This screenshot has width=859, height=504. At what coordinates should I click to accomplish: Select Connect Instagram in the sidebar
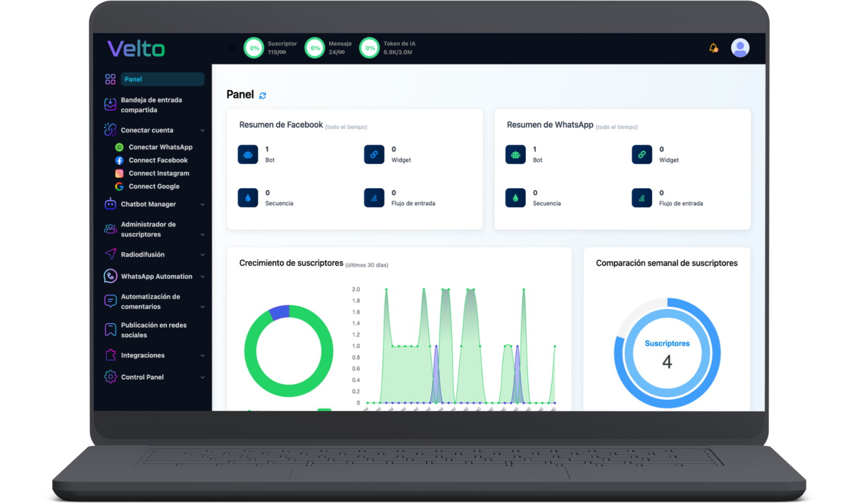159,173
